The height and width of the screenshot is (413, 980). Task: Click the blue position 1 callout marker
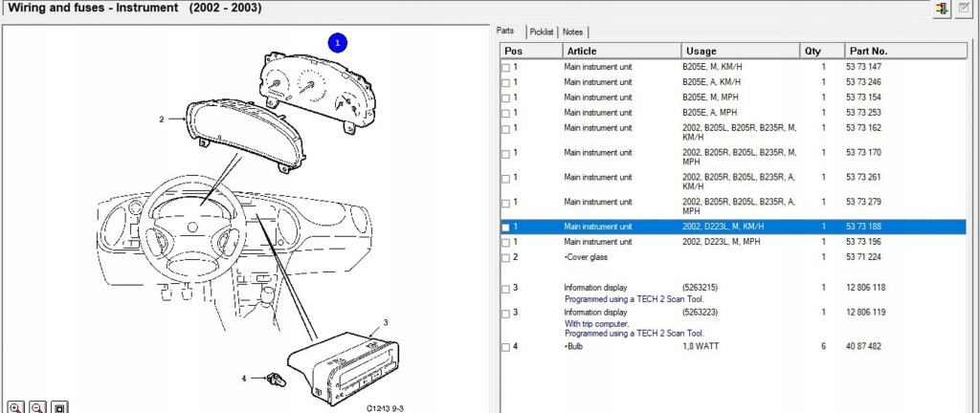coord(339,42)
